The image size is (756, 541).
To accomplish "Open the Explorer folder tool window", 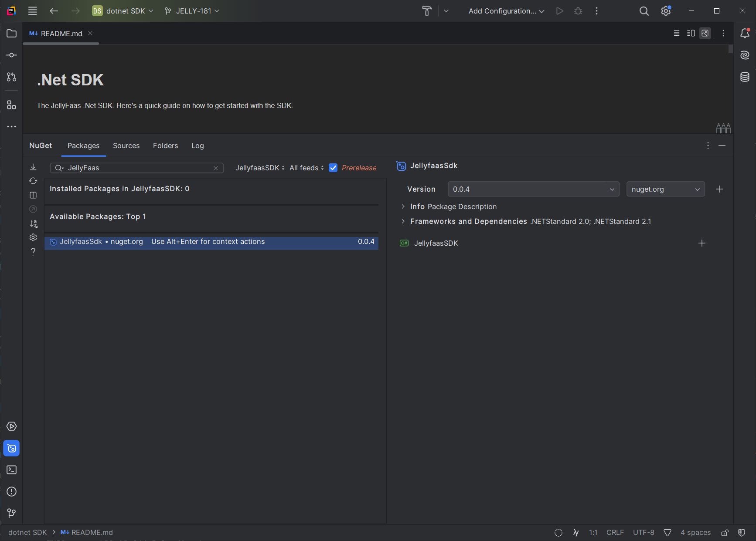I will point(12,34).
